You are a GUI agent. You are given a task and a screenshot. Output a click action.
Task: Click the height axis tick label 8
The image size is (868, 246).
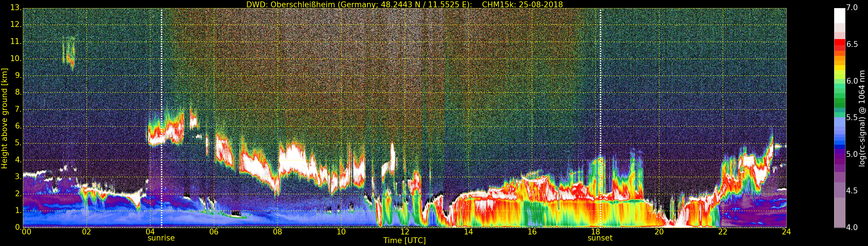18,93
